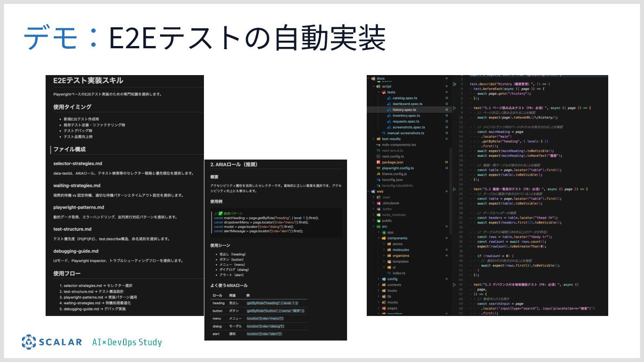644x362 pixels.
Task: Expand the test-results folder chevron
Action: pos(373,139)
